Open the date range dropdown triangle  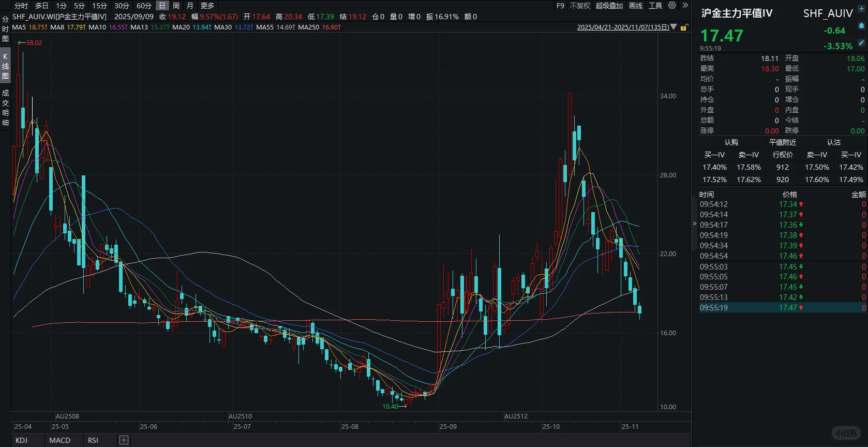point(674,27)
